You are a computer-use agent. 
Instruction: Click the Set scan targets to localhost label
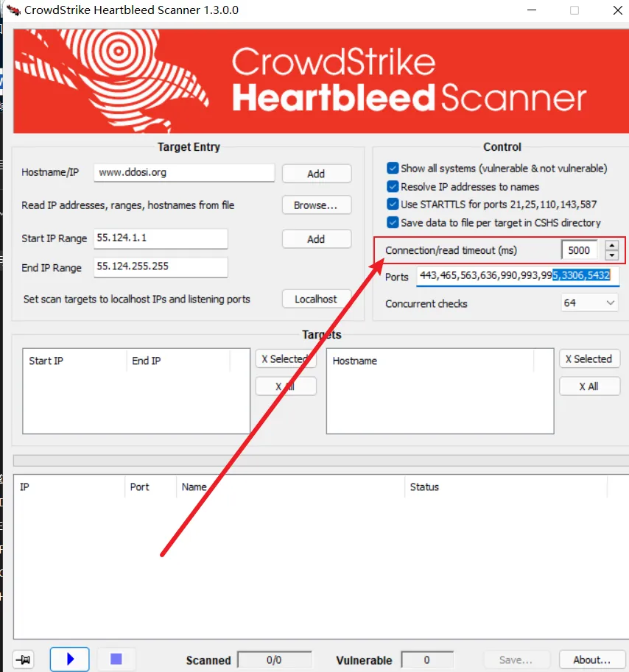(137, 299)
